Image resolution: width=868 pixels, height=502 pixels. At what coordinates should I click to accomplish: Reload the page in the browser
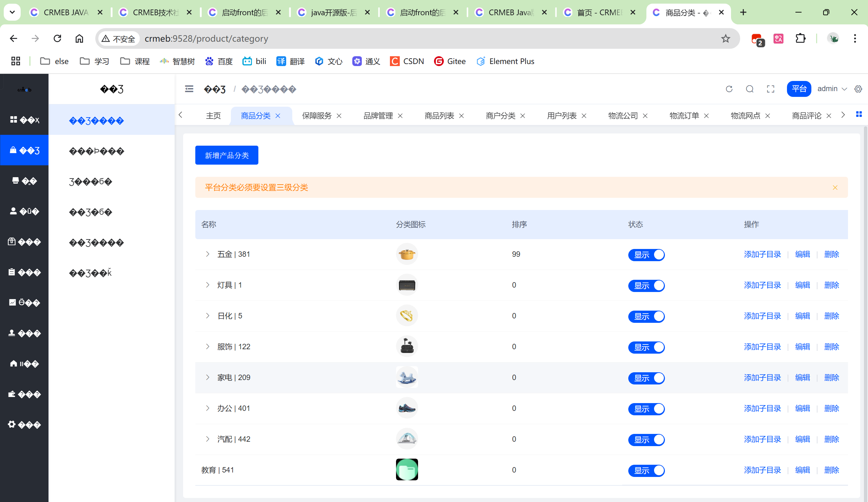pyautogui.click(x=57, y=38)
